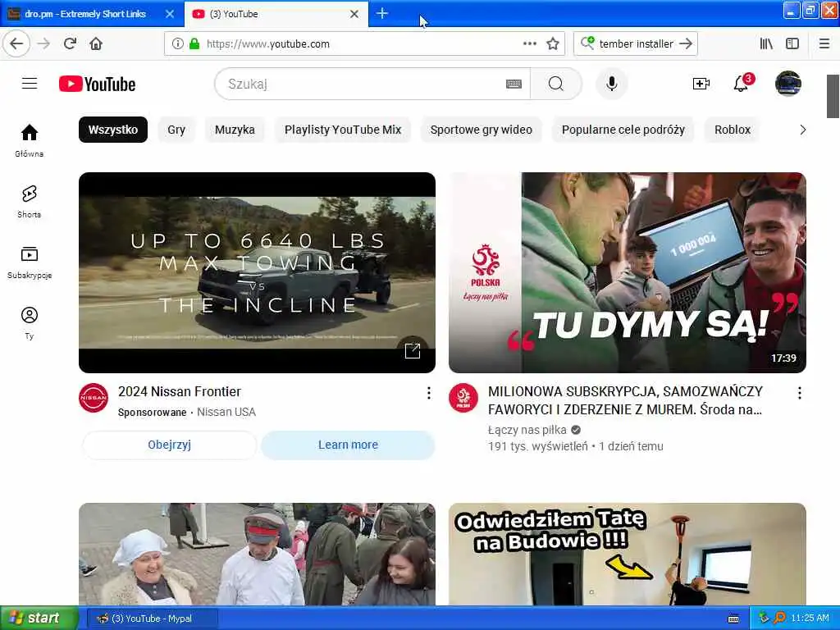Bookmark this page with the star

[x=553, y=43]
